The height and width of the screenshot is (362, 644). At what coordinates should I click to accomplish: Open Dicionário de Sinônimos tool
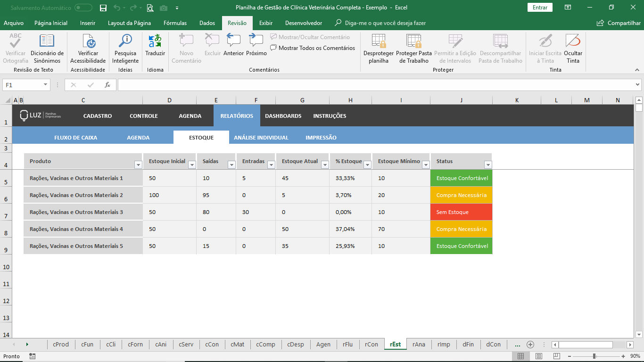tap(47, 49)
